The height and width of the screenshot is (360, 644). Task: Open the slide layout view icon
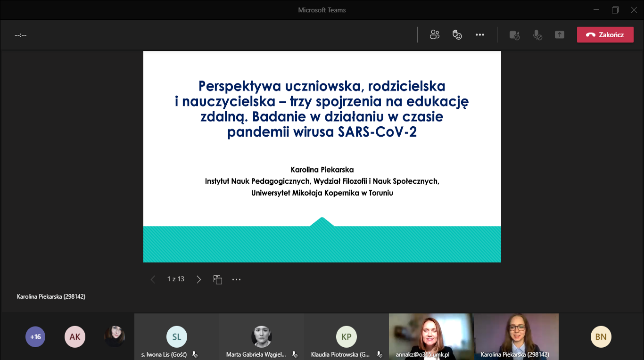(217, 279)
